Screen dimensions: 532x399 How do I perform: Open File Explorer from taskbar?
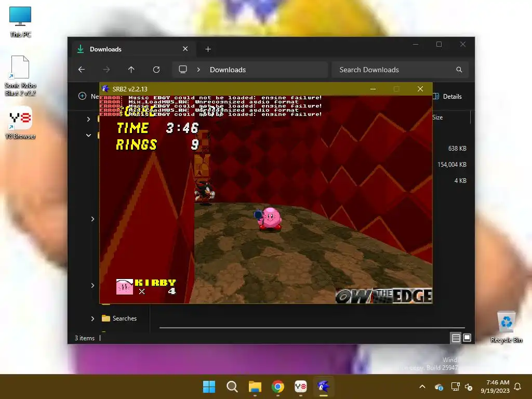pyautogui.click(x=255, y=387)
